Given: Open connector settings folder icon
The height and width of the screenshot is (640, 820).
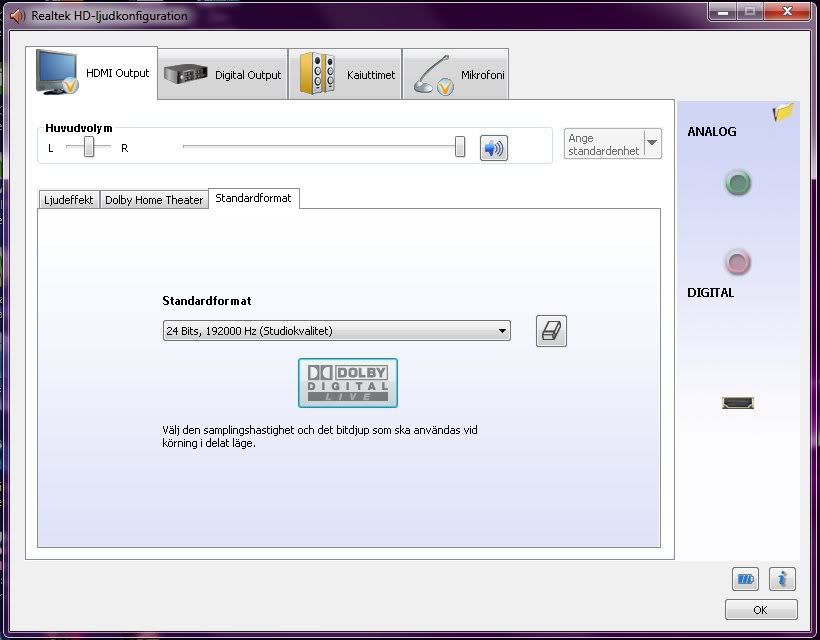Looking at the screenshot, I should click(x=782, y=113).
